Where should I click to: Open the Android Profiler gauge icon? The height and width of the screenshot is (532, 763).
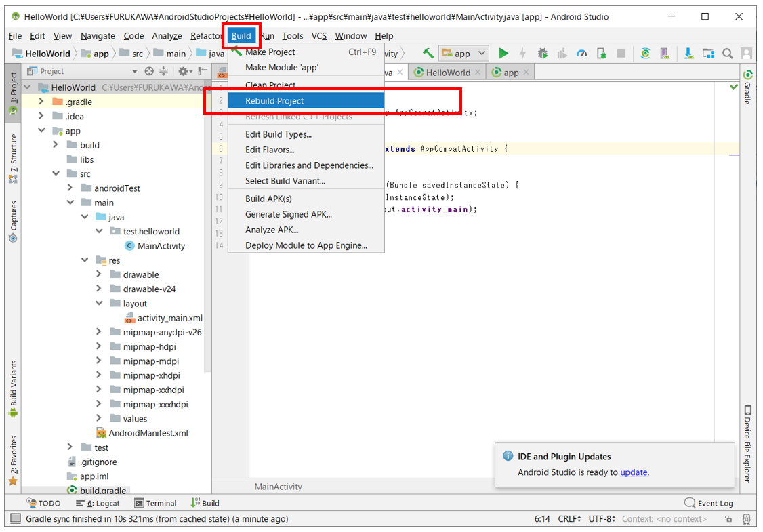tap(581, 53)
